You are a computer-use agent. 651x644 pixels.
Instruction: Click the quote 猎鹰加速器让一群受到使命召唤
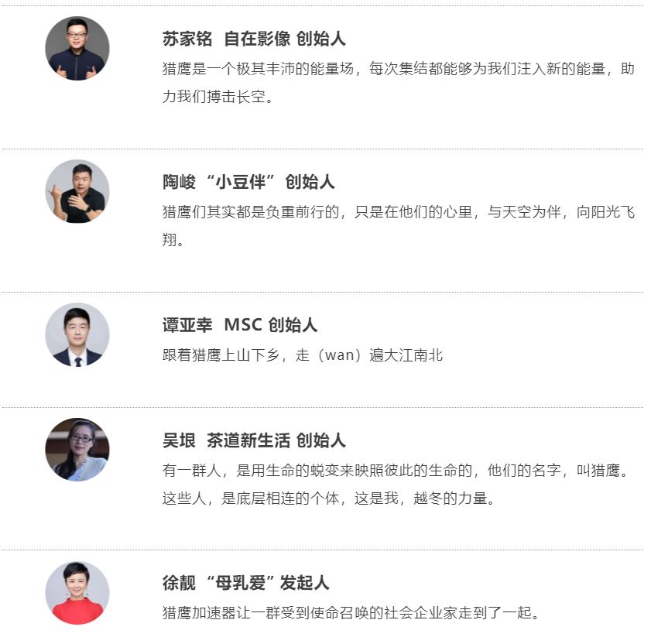coord(351,613)
